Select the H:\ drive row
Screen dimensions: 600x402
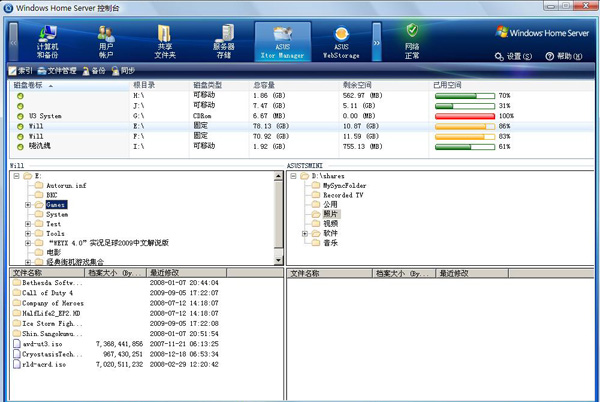(302, 96)
